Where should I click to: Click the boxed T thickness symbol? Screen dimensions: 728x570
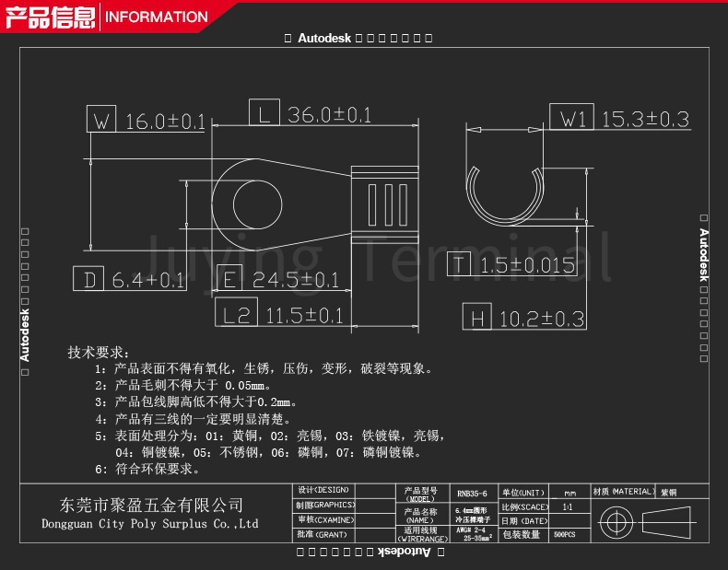460,266
